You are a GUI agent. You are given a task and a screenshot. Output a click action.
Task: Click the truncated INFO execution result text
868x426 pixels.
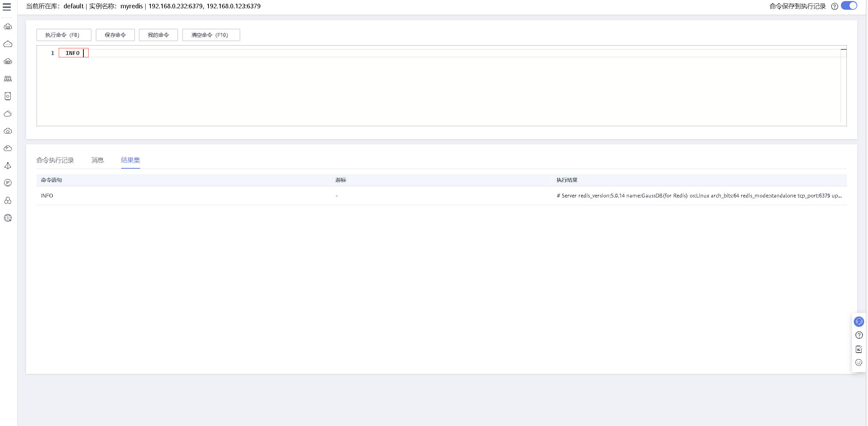[699, 196]
